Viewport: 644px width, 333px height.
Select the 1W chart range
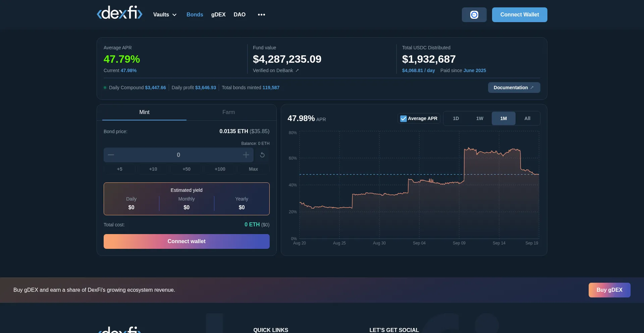(480, 118)
